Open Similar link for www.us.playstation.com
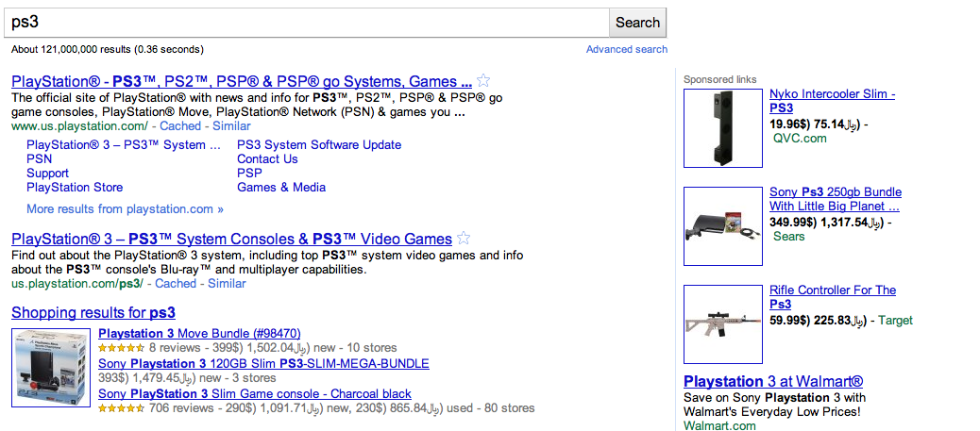Viewport: 980px width, 431px height. [231, 126]
